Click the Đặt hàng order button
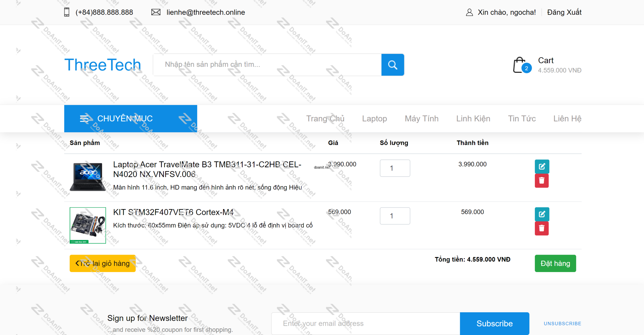The image size is (644, 335). point(555,263)
